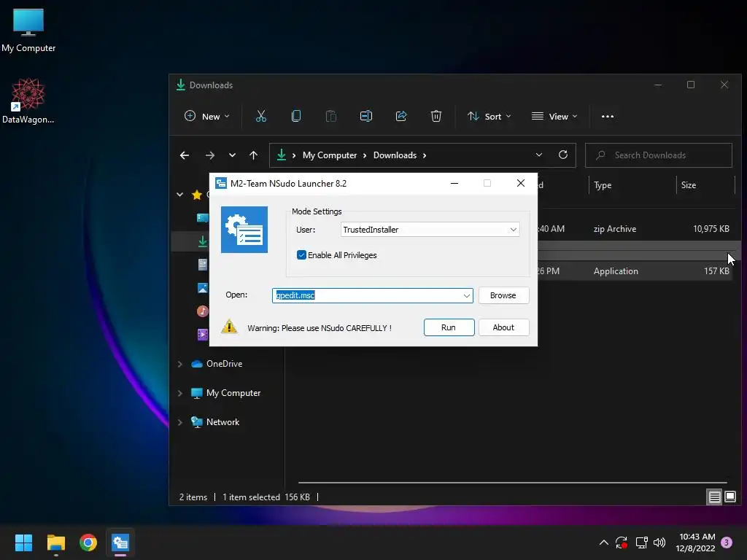Select OneDrive in navigation pane
Image resolution: width=747 pixels, height=560 pixels.
click(225, 364)
